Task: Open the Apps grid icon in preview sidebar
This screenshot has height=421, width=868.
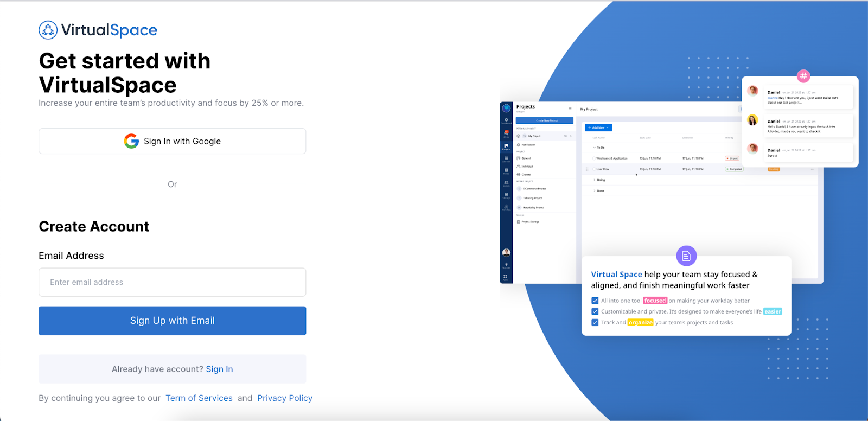Action: (x=506, y=277)
